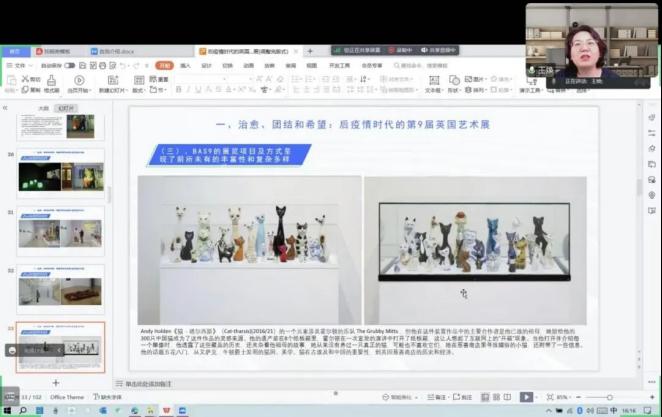Toggle the AutoSave switch
Screen dimensions: 662x417
pos(70,65)
